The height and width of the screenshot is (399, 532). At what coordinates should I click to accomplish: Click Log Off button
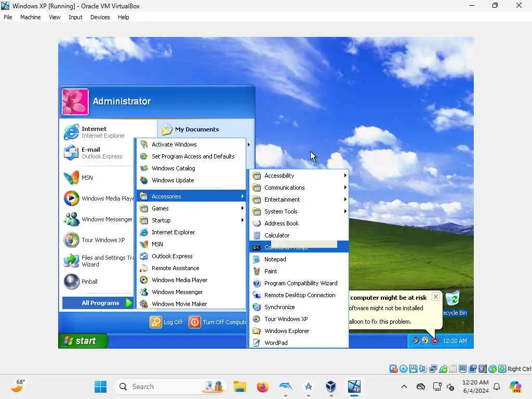pos(166,322)
